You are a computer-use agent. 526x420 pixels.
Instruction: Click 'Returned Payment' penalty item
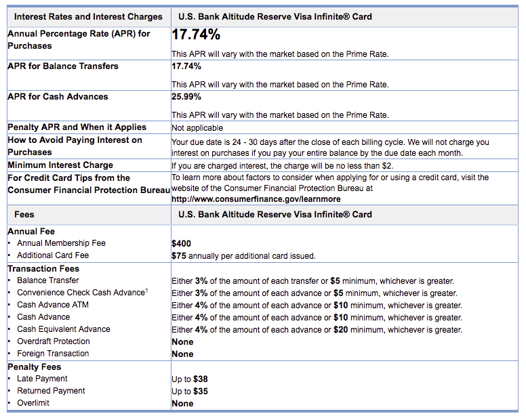(x=51, y=391)
